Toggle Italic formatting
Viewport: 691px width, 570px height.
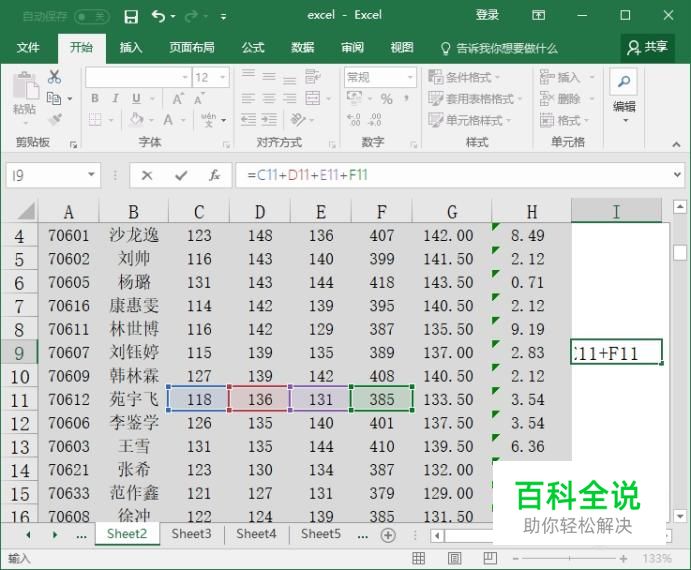click(115, 98)
